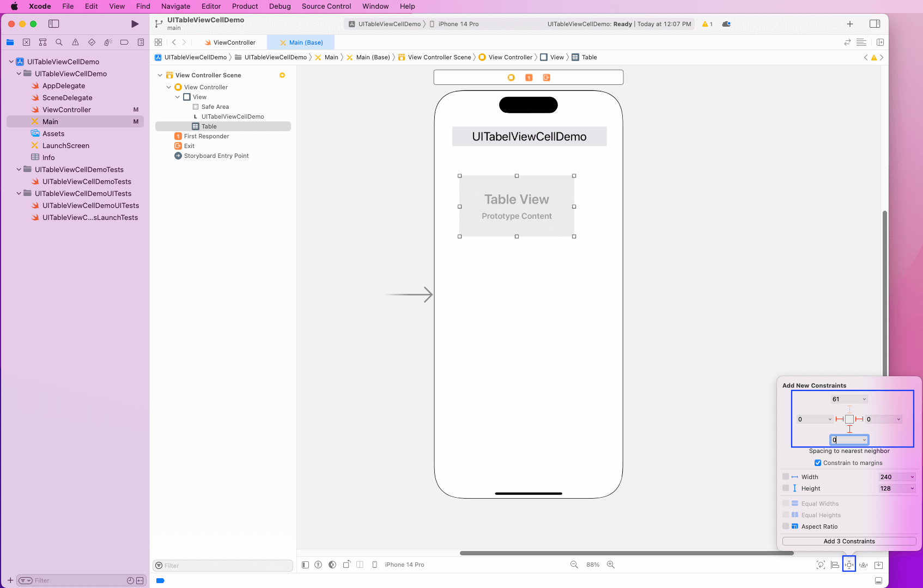Image resolution: width=923 pixels, height=588 pixels.
Task: Enable the Height constraint checkbox
Action: [786, 488]
